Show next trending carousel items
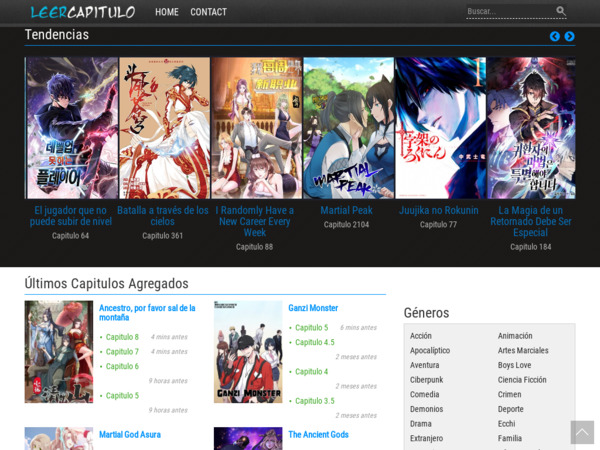Viewport: 600px width, 450px height. click(x=569, y=36)
